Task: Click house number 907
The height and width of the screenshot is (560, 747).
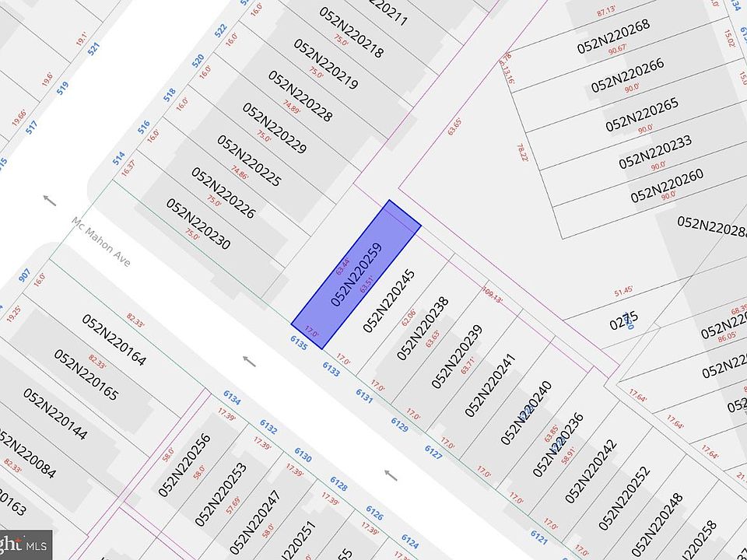Action: point(24,275)
